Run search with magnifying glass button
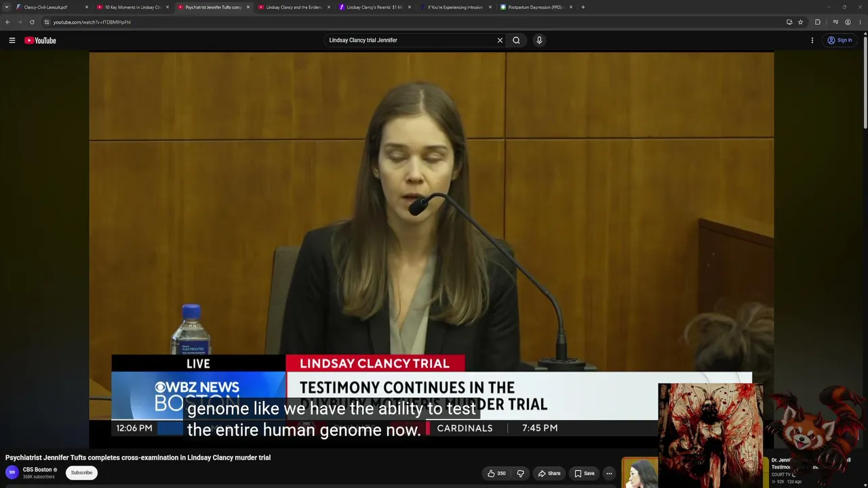Screen dimensions: 868x488 516,40
